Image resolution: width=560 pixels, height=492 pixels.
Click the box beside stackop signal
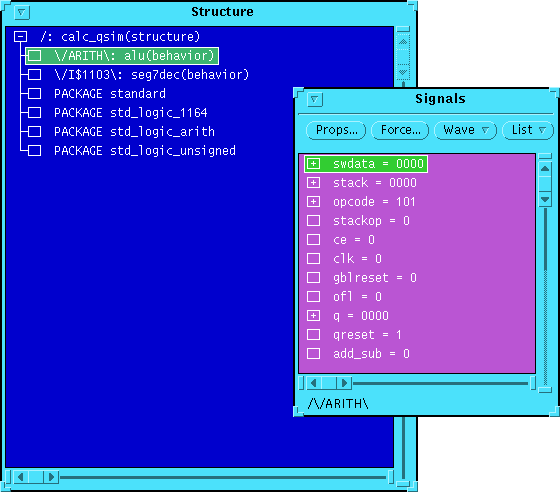click(x=314, y=221)
